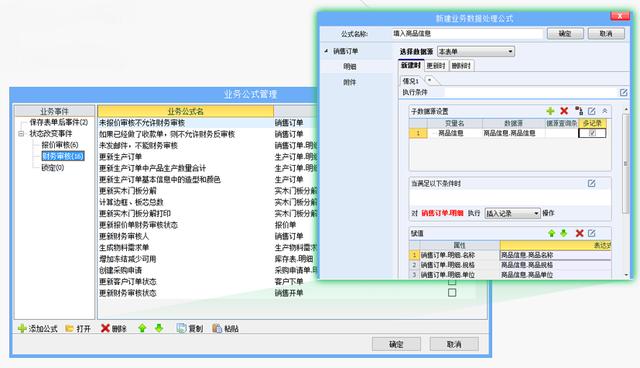Image resolution: width=640 pixels, height=368 pixels.
Task: Delete sub data source with red X in 子数据源设置
Action: pos(564,111)
